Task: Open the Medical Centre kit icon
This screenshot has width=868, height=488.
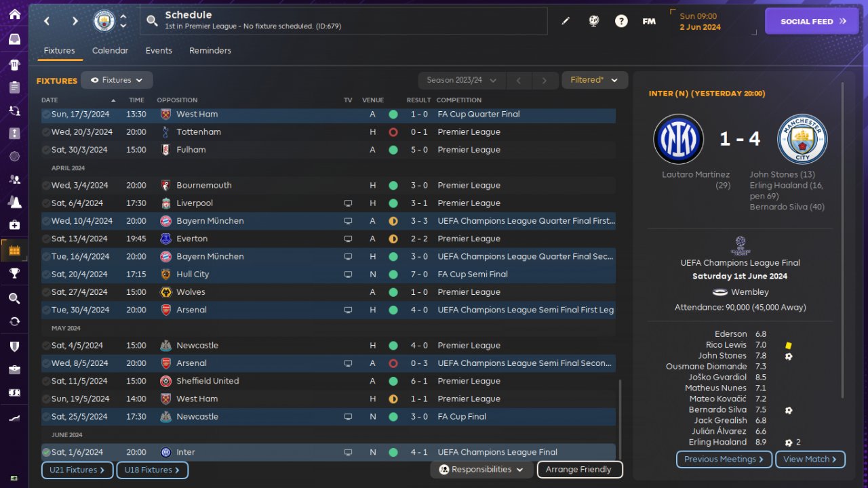Action: point(14,224)
